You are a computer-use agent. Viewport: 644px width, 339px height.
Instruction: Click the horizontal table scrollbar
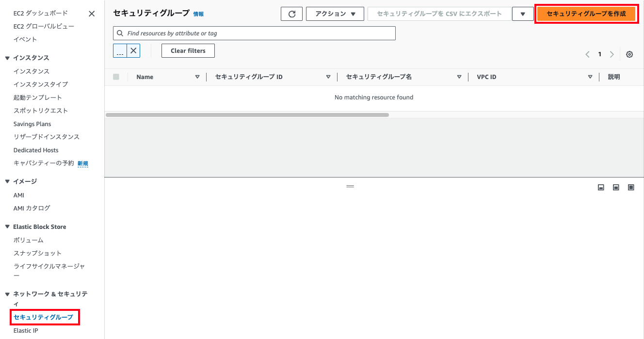click(x=247, y=115)
